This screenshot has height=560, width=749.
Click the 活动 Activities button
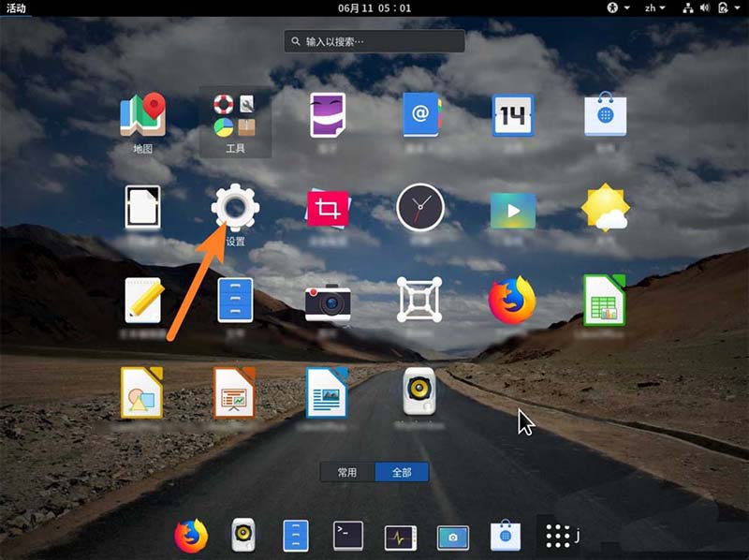(x=17, y=8)
